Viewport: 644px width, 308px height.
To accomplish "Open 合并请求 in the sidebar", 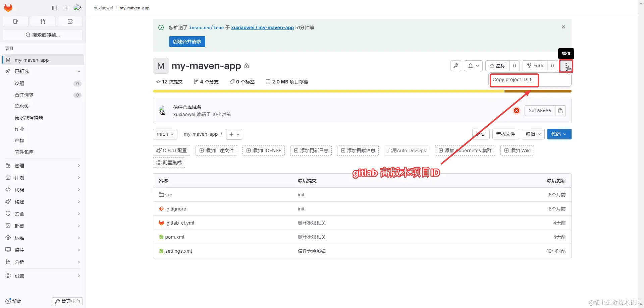I will point(43,95).
